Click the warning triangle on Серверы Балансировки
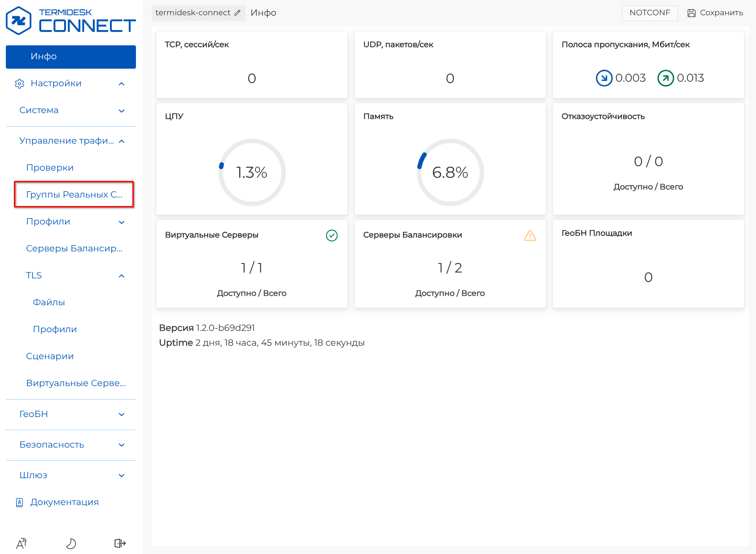Screen dimensions: 756x554 click(x=530, y=235)
